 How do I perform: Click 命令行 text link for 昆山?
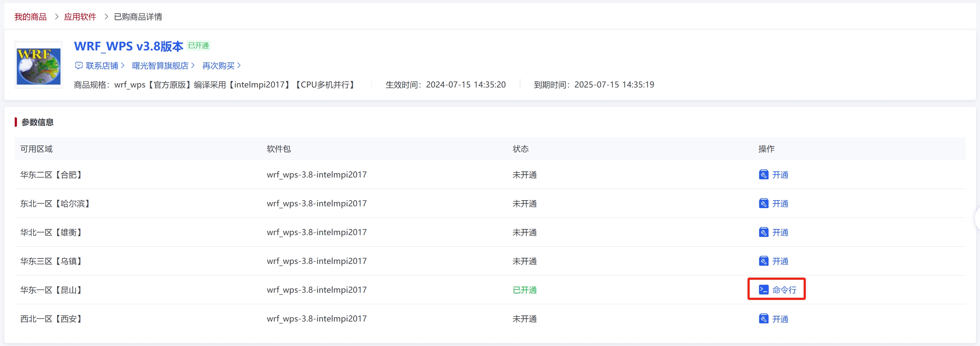point(784,290)
